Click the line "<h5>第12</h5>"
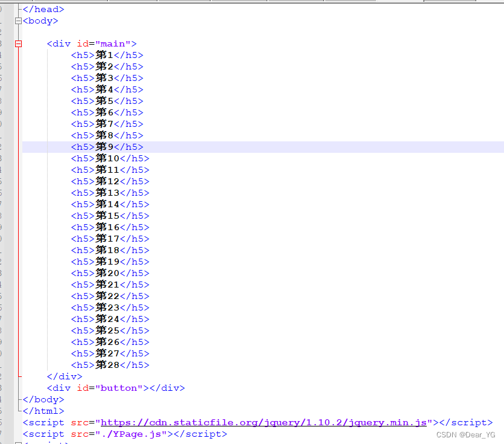 (110, 181)
